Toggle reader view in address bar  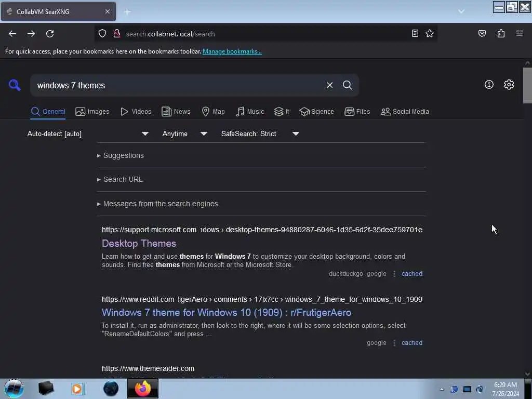click(x=415, y=33)
